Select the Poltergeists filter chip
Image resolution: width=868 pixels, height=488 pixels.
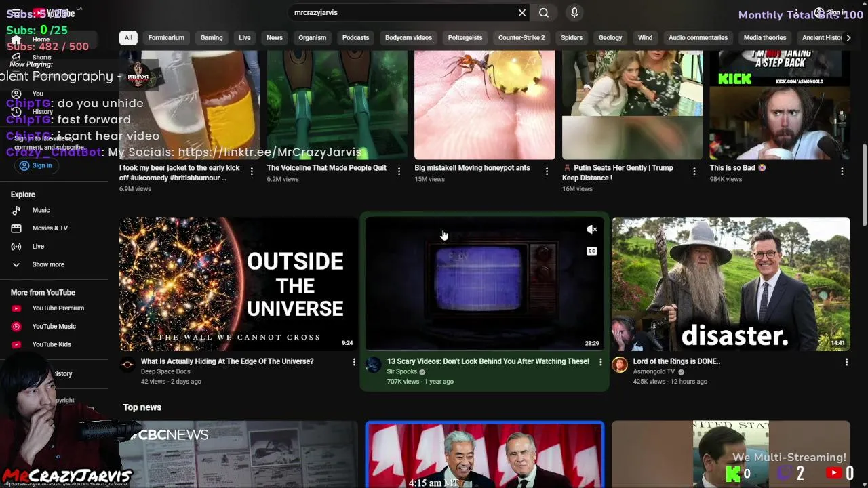coord(465,38)
